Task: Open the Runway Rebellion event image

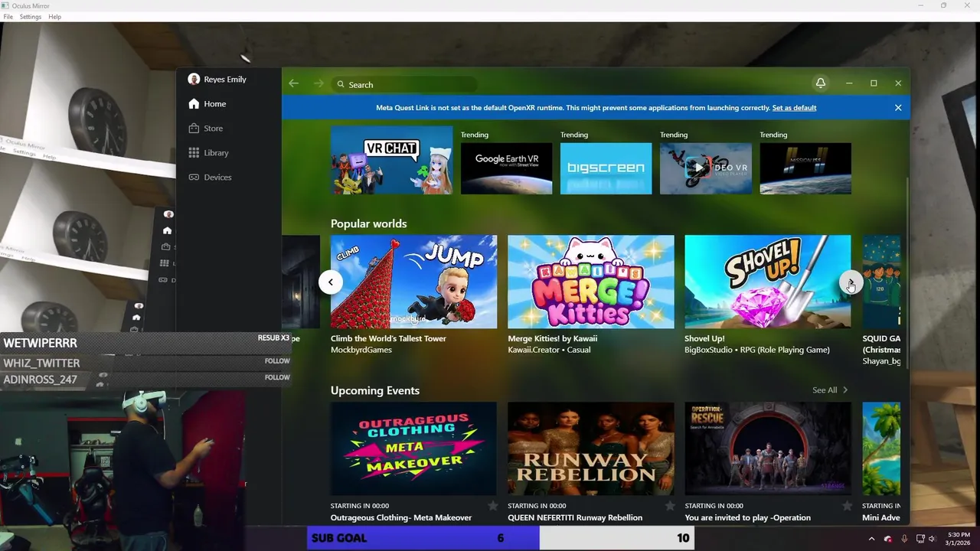Action: click(591, 449)
